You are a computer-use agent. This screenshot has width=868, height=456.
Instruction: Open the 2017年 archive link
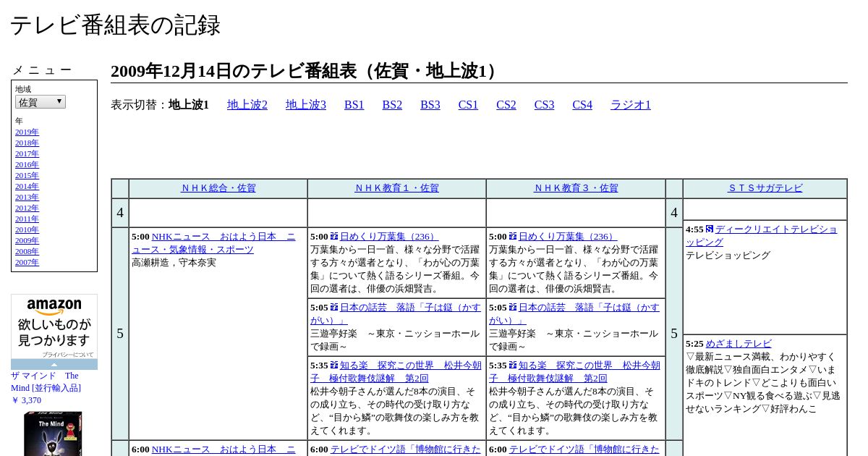click(27, 154)
